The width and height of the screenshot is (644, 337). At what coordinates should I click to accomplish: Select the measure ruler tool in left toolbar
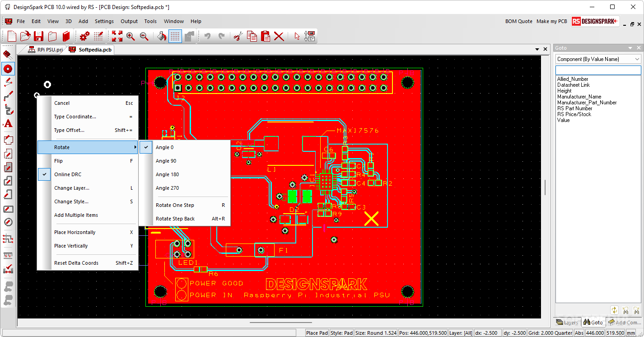(x=8, y=255)
